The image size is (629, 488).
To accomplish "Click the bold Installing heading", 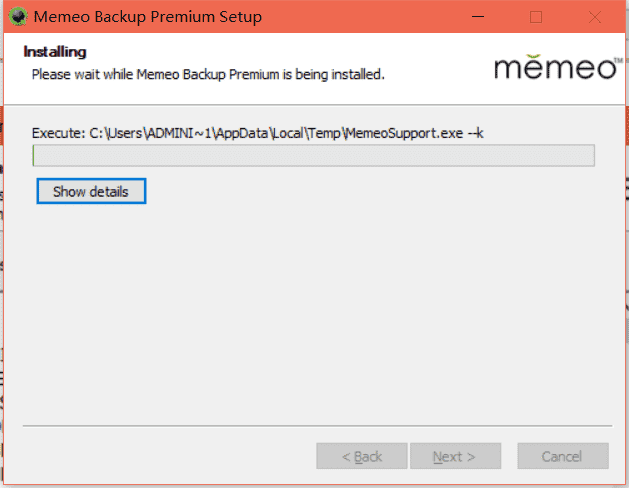I will pos(55,52).
